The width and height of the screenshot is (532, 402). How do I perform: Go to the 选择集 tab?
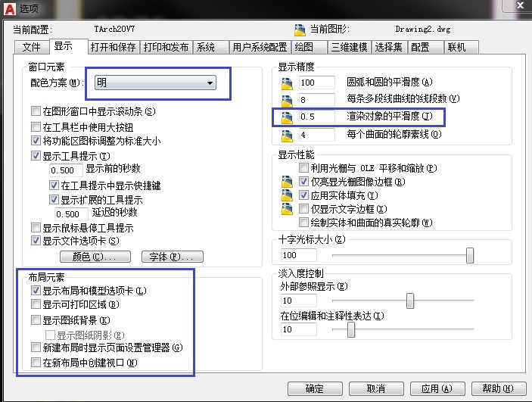(387, 47)
